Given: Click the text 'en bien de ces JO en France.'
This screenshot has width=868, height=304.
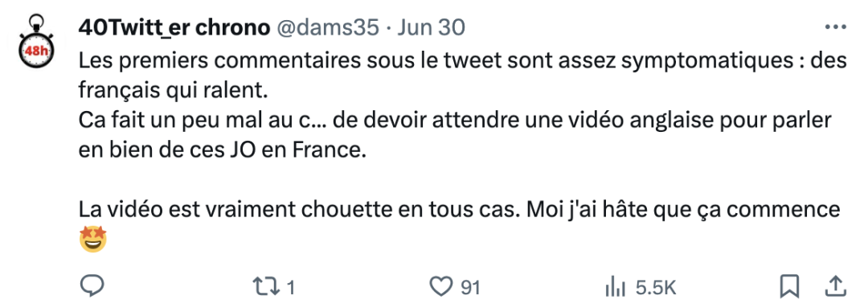Looking at the screenshot, I should pos(223,150).
